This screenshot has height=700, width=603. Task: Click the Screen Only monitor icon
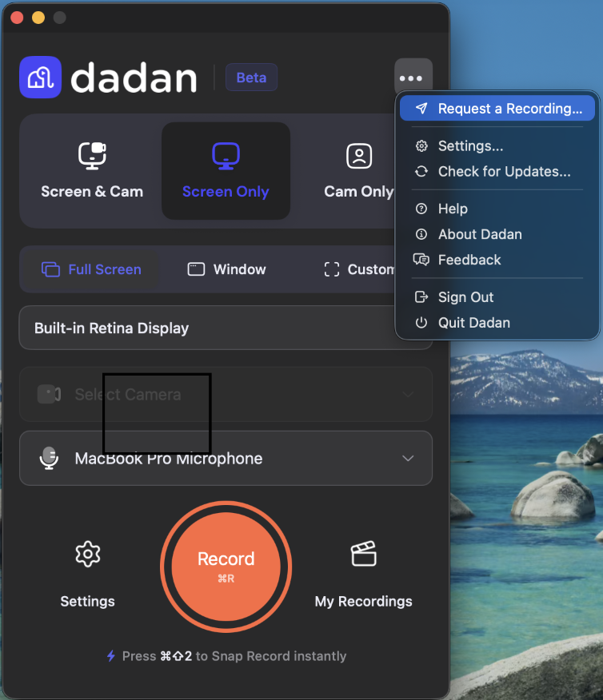pos(226,156)
